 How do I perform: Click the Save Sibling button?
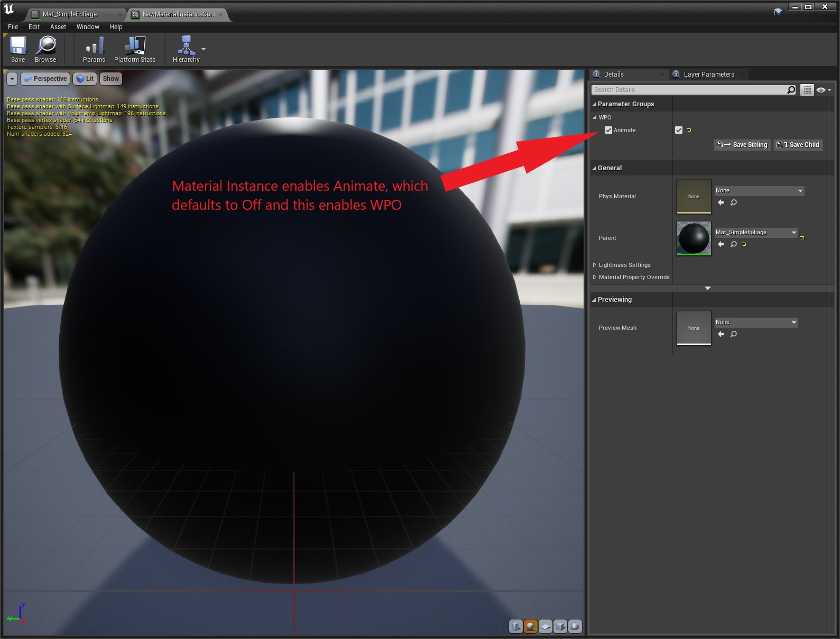point(742,145)
